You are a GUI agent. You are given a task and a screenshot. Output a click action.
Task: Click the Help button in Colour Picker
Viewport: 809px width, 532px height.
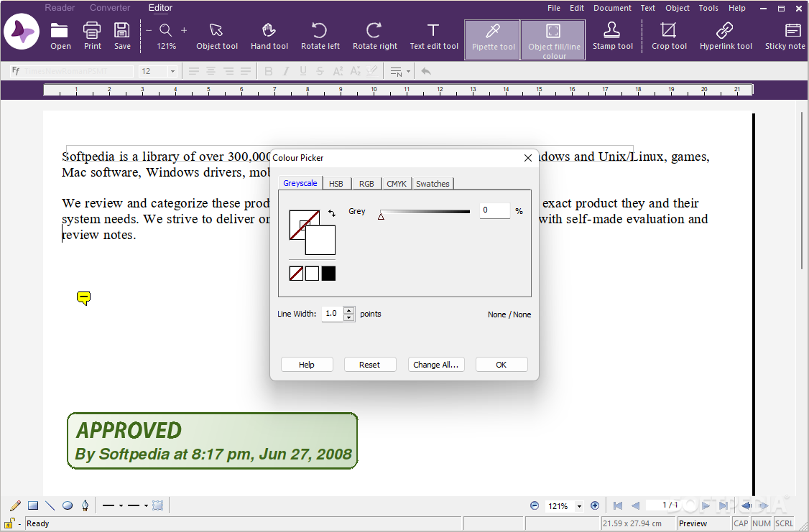pyautogui.click(x=307, y=365)
